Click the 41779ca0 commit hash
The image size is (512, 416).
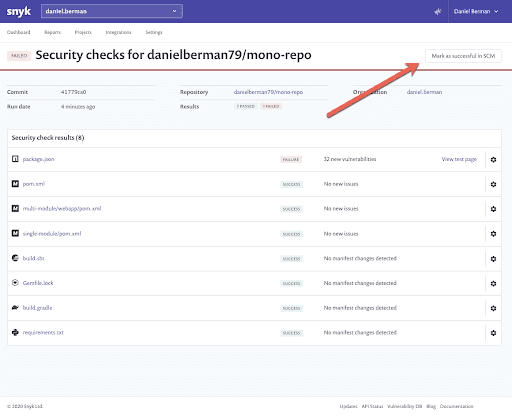tap(73, 92)
